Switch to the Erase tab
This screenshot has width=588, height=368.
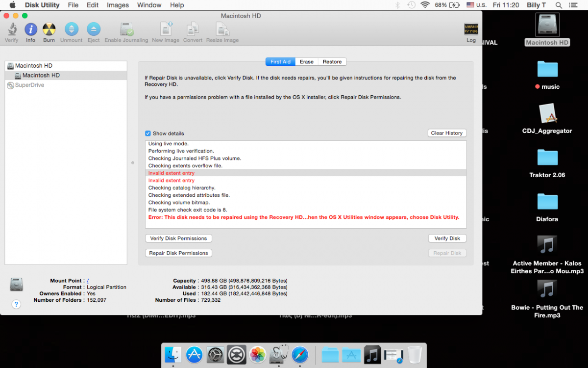[307, 62]
